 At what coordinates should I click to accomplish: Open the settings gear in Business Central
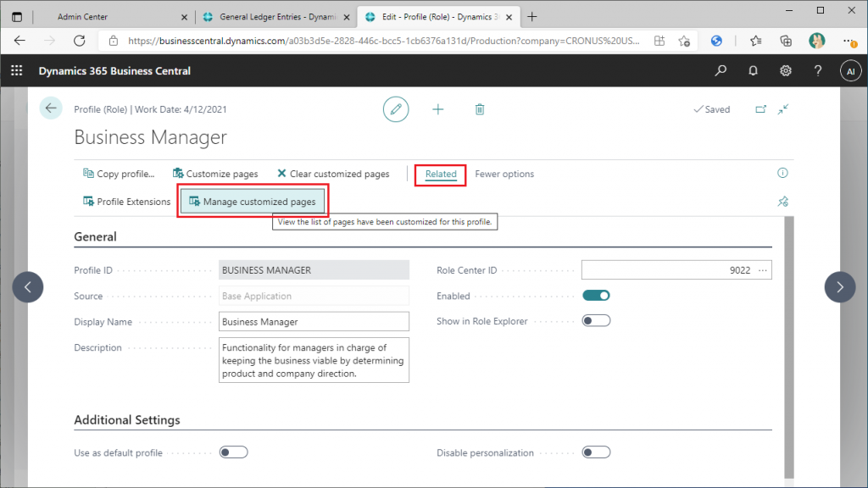click(786, 71)
